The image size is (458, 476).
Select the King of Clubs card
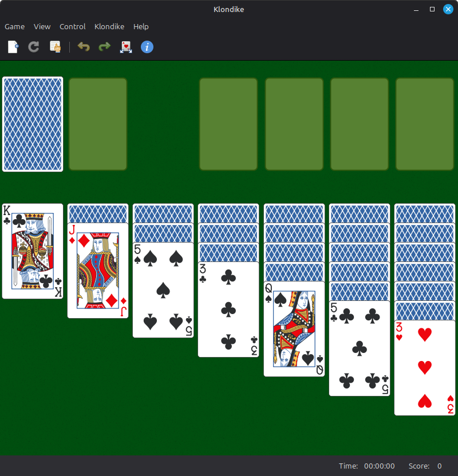(33, 251)
